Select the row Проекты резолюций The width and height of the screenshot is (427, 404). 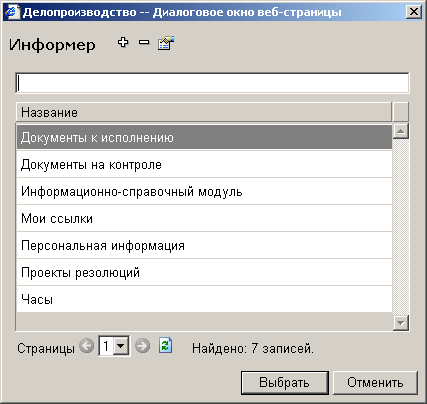point(204,272)
